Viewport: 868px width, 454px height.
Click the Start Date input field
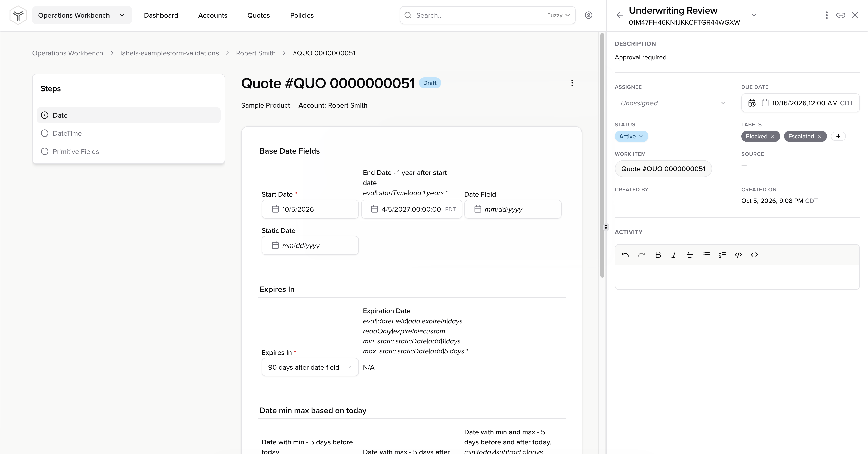[x=310, y=209]
